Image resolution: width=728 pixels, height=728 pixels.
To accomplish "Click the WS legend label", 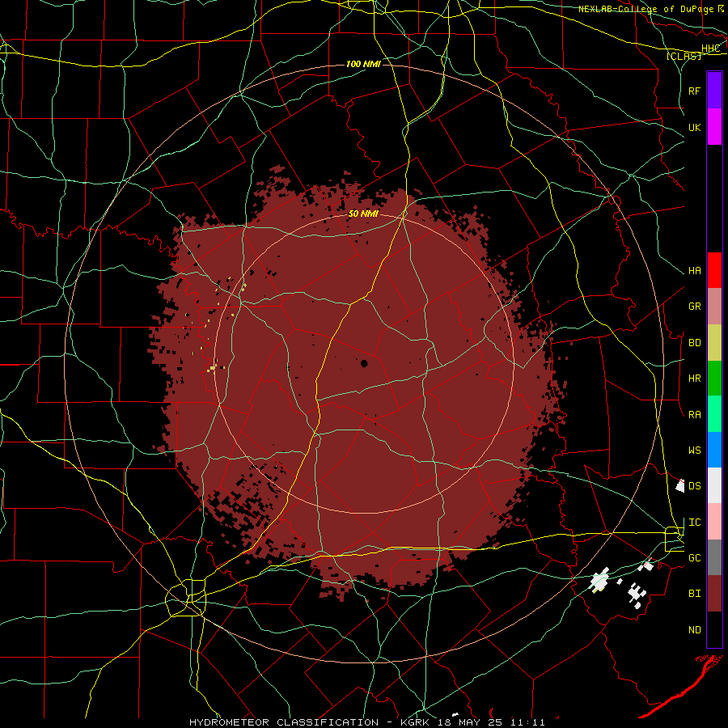I will [694, 451].
